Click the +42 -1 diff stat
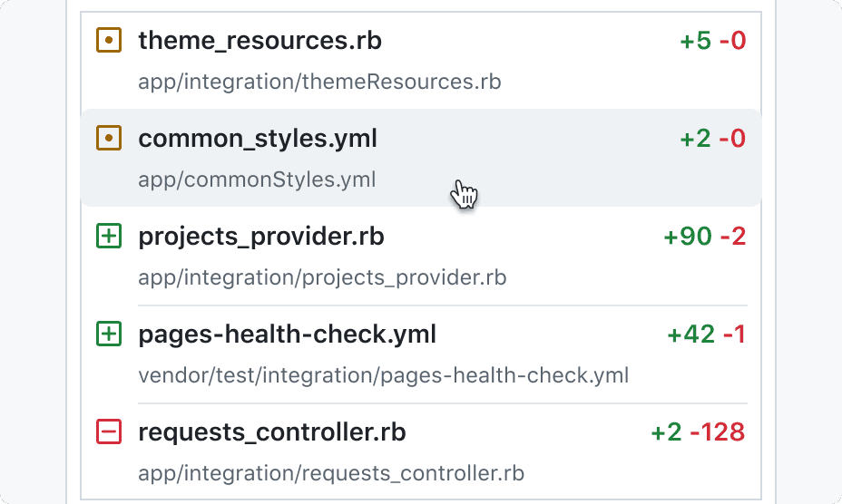The image size is (842, 504). click(707, 334)
